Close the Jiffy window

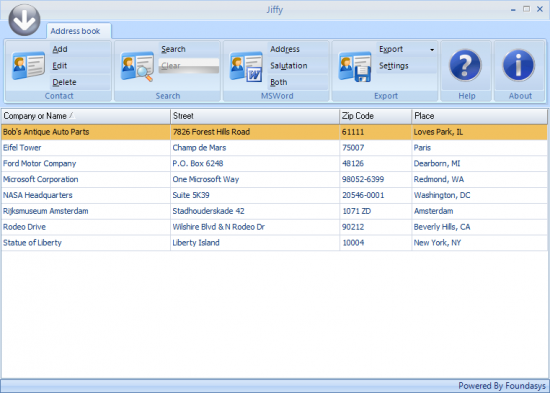tap(540, 9)
